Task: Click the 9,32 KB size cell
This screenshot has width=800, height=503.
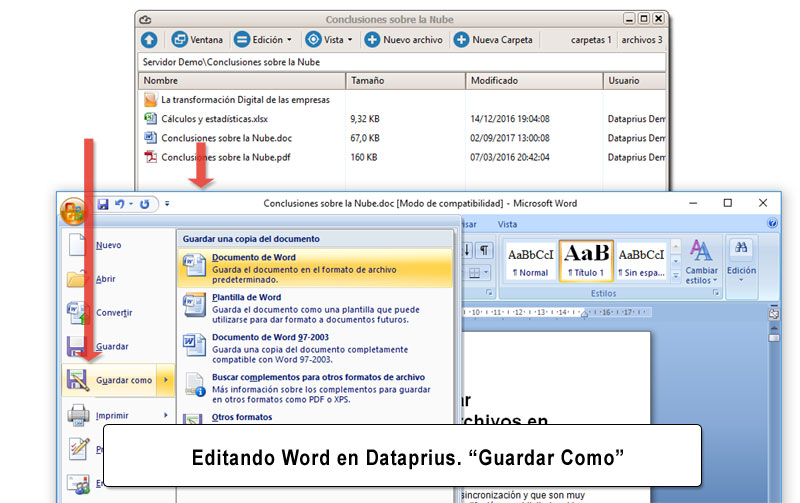Action: click(365, 119)
